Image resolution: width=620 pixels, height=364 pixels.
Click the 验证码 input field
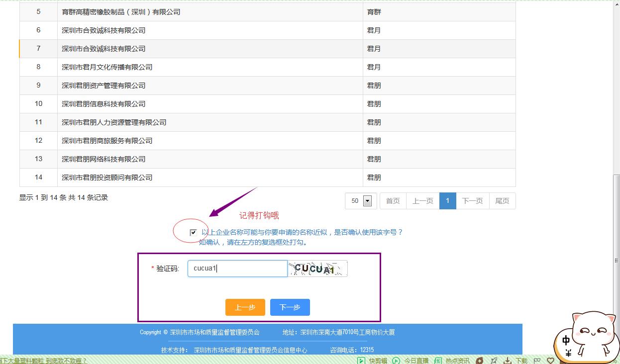pyautogui.click(x=237, y=269)
